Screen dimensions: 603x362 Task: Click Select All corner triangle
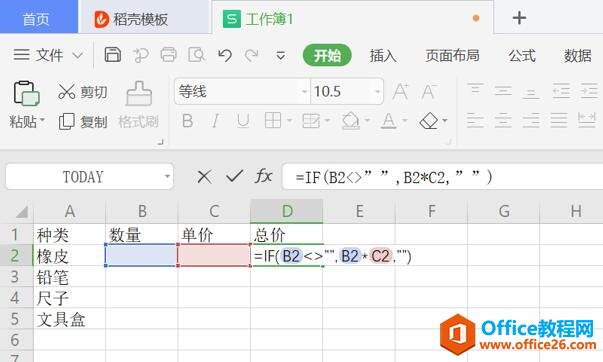pos(22,211)
